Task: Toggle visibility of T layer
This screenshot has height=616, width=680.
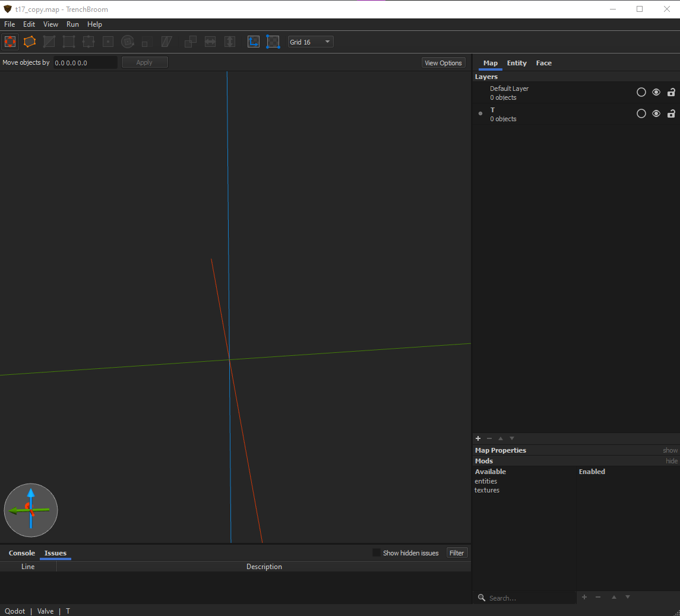Action: tap(656, 113)
